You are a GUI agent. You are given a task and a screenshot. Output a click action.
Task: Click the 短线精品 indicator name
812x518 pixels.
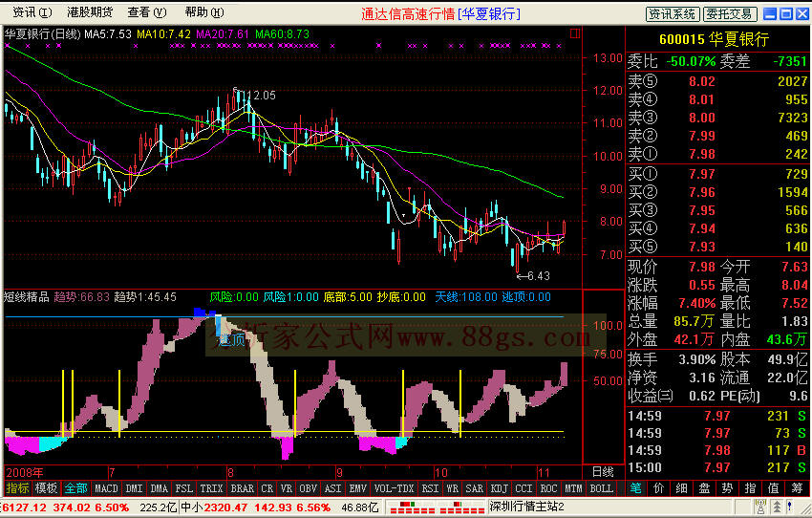coord(27,297)
